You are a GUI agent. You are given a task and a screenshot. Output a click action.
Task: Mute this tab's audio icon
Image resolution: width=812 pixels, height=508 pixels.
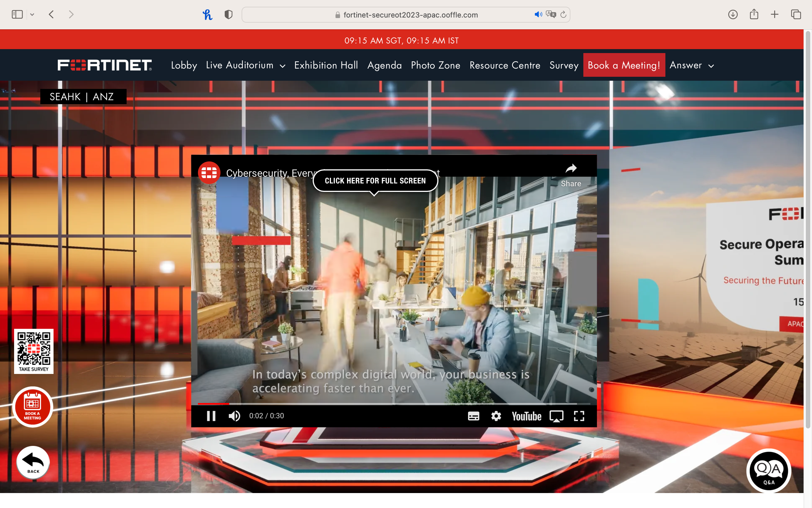tap(538, 14)
